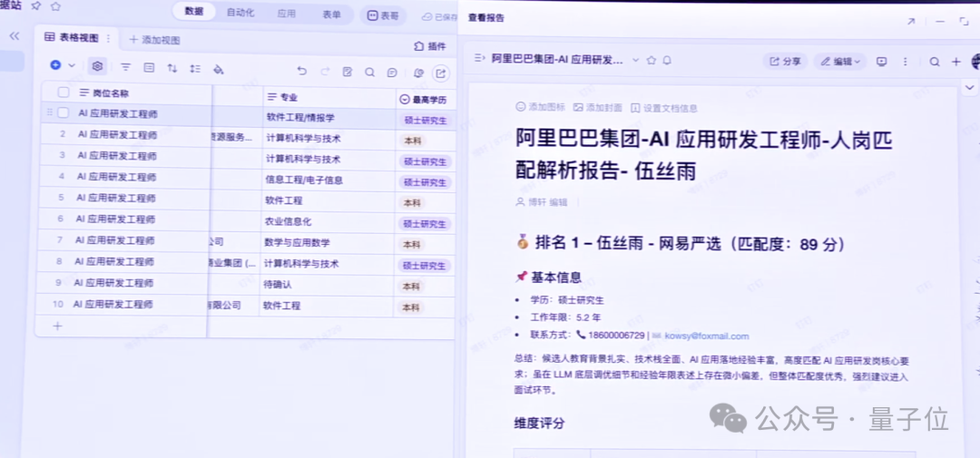The height and width of the screenshot is (458, 980).
Task: Click the redo arrow in table toolbar
Action: click(325, 72)
